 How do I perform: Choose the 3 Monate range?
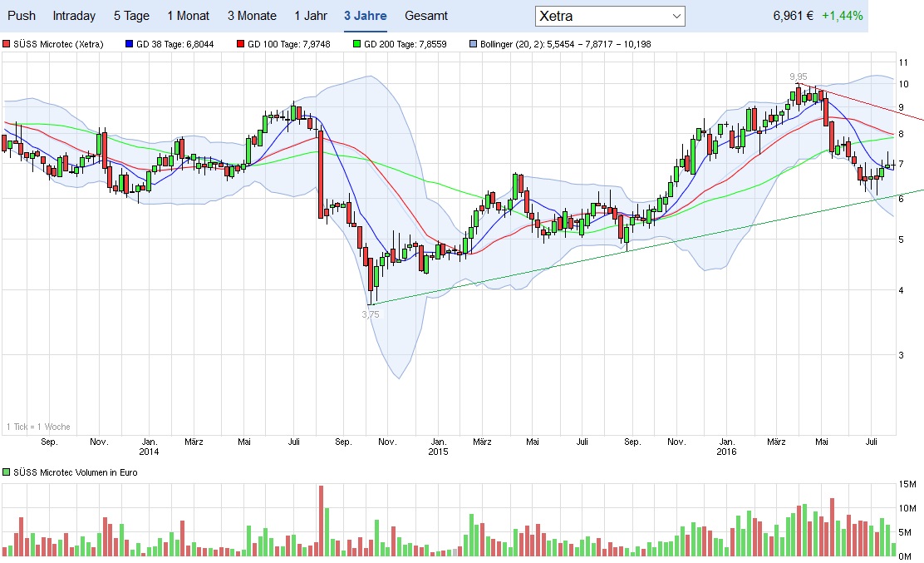[x=252, y=16]
